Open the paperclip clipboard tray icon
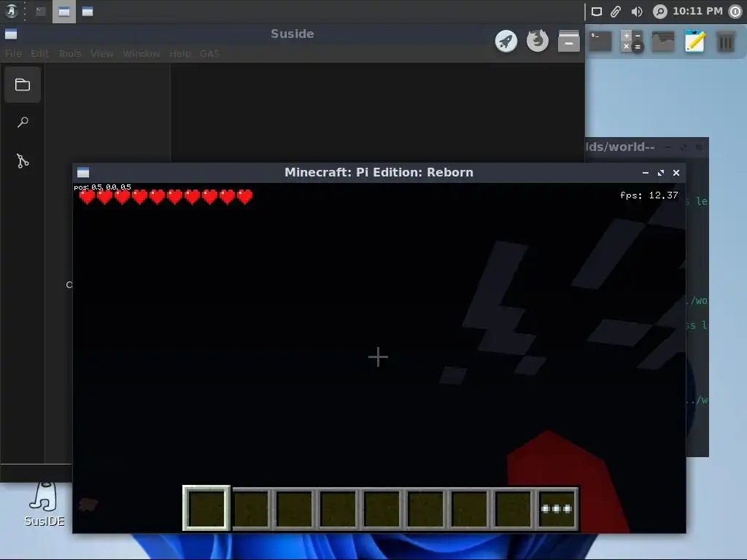747x560 pixels. pyautogui.click(x=616, y=12)
